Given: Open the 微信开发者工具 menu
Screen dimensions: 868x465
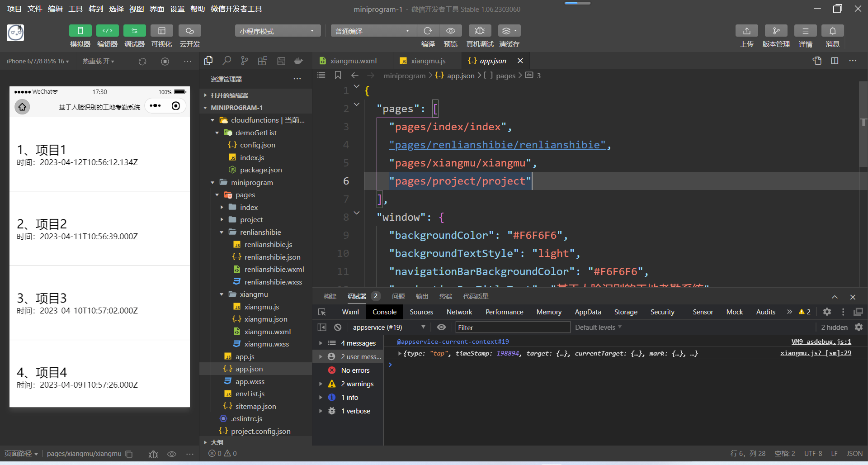Looking at the screenshot, I should coord(236,9).
